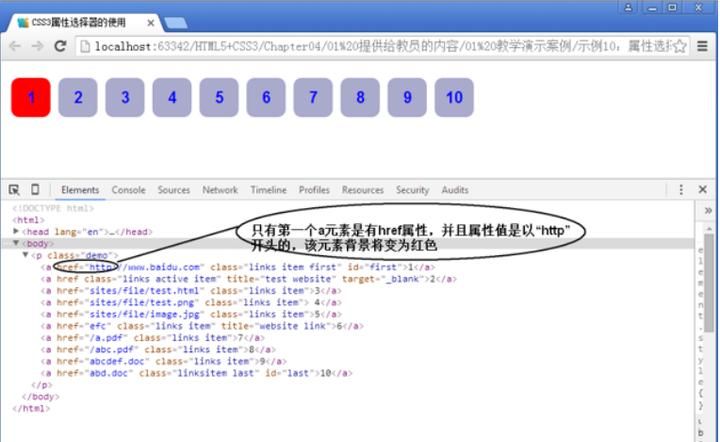Click the link box numbered 5
The image size is (720, 442).
click(219, 97)
